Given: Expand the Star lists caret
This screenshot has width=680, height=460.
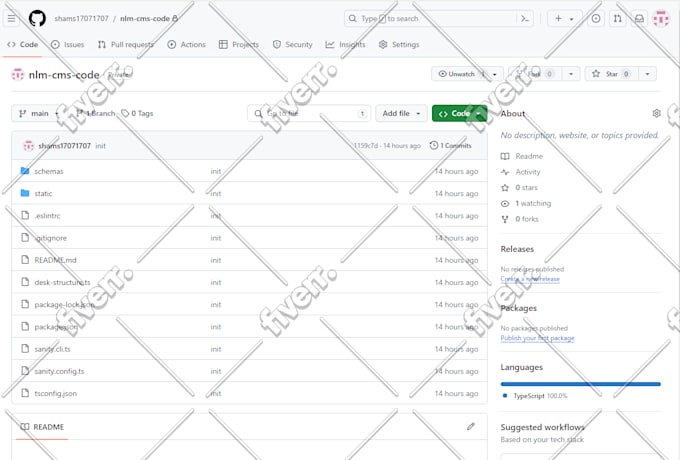Looking at the screenshot, I should [x=647, y=74].
